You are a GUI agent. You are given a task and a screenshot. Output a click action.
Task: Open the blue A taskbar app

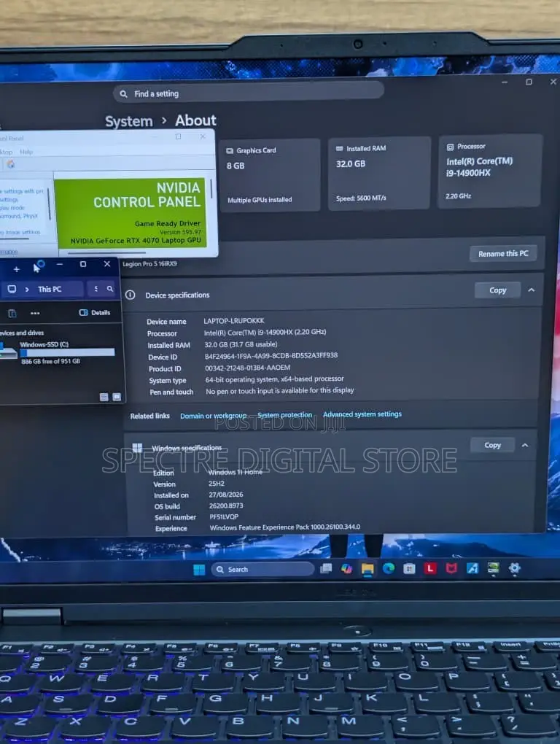pyautogui.click(x=472, y=568)
